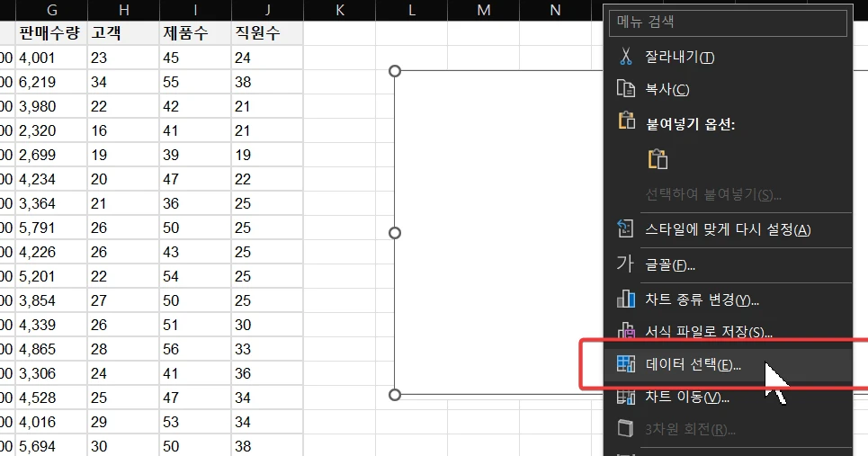Select column K header
This screenshot has width=868, height=456.
[339, 10]
